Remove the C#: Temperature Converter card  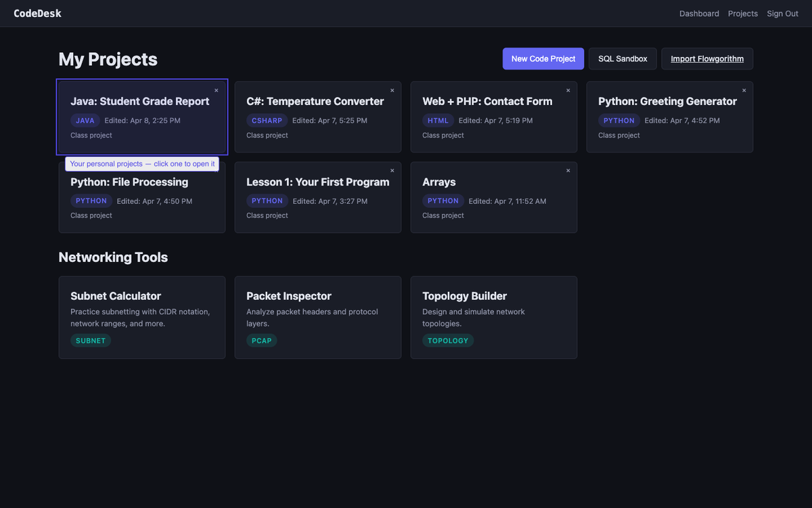392,89
